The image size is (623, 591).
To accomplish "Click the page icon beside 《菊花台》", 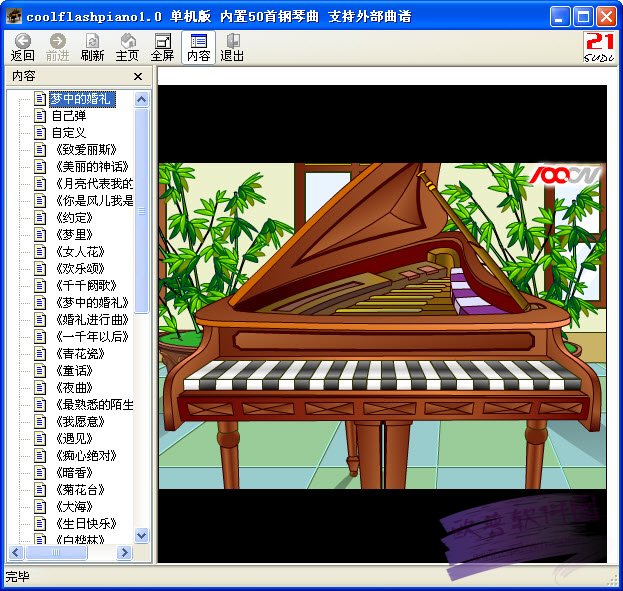I will click(x=40, y=490).
